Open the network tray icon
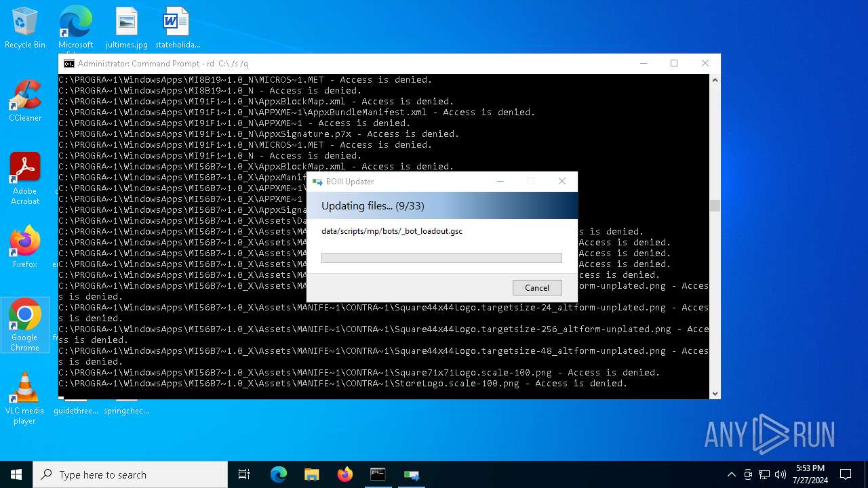This screenshot has height=488, width=868. pos(764,474)
